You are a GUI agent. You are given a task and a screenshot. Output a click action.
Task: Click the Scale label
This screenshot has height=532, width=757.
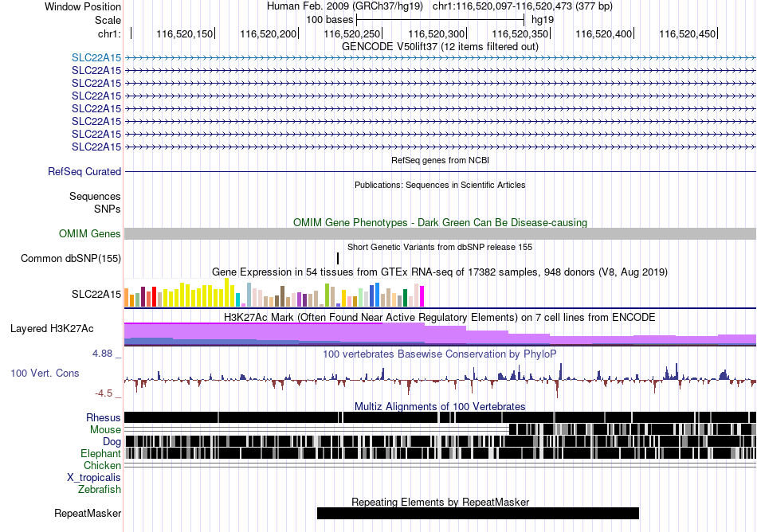point(108,20)
